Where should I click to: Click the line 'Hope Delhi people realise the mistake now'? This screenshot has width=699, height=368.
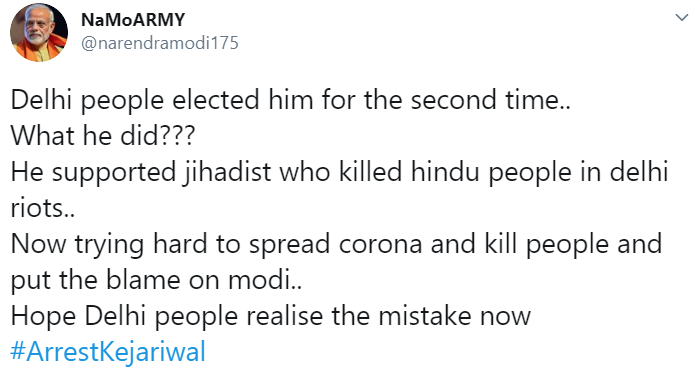coord(271,316)
